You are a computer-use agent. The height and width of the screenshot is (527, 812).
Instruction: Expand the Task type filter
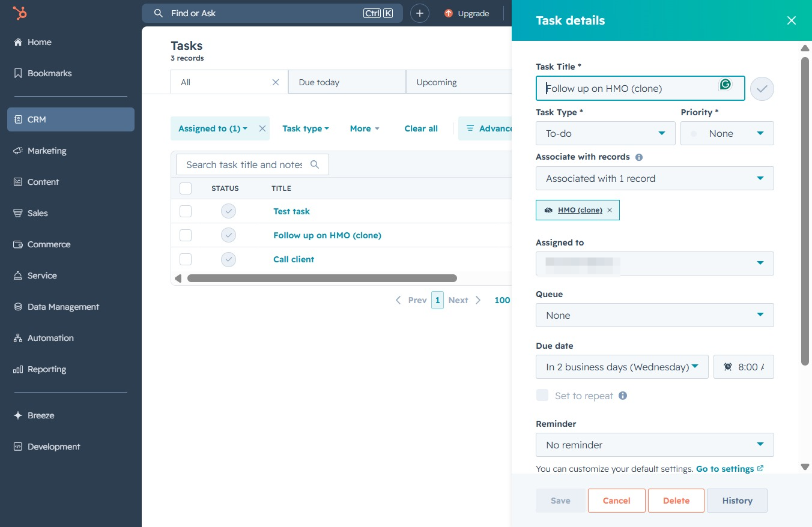tap(306, 128)
